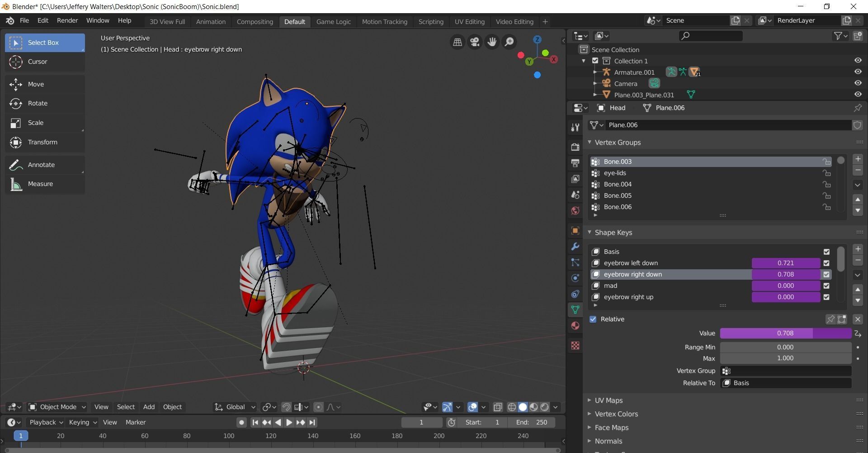
Task: Open the Physics properties tab
Action: click(575, 278)
